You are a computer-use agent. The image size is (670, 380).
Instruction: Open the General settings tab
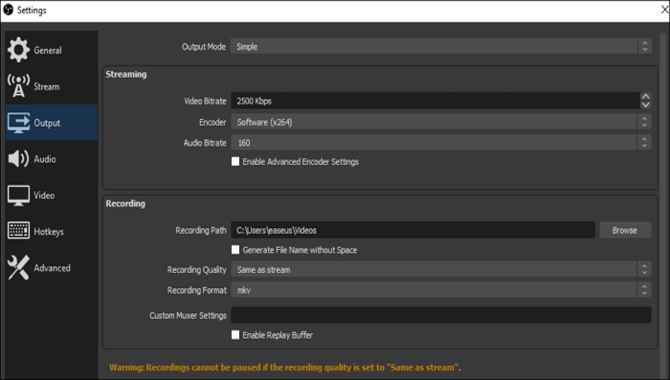[x=51, y=50]
